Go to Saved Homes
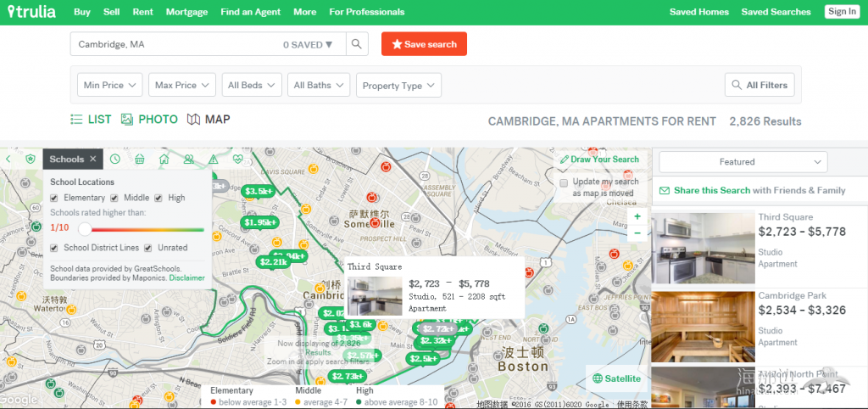Screen dimensions: 868x409 [x=699, y=12]
